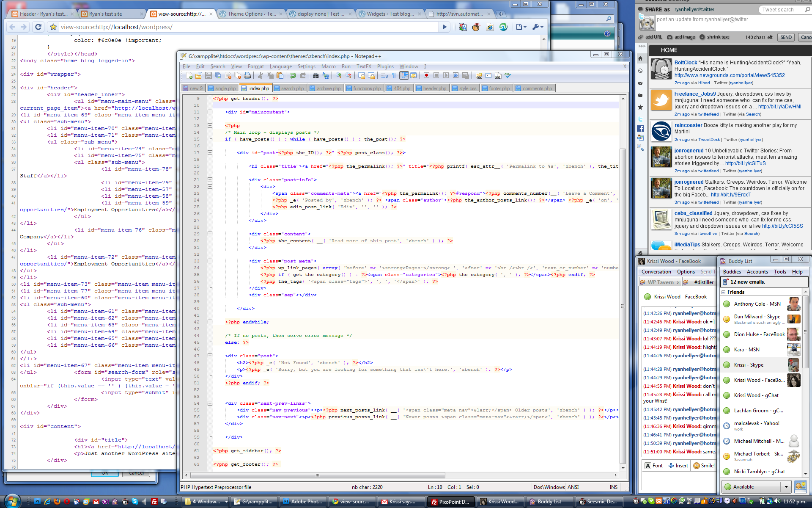Collapse the Friends group in Buddy List
The height and width of the screenshot is (508, 812).
coord(724,292)
